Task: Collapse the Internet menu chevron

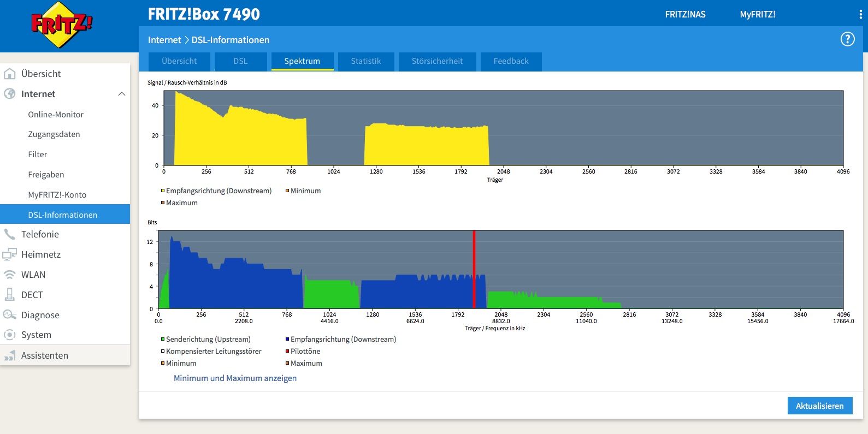Action: click(x=122, y=94)
